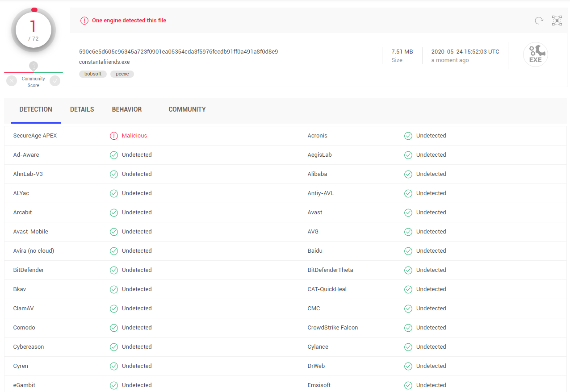Click the eGambit engine name

[24, 385]
